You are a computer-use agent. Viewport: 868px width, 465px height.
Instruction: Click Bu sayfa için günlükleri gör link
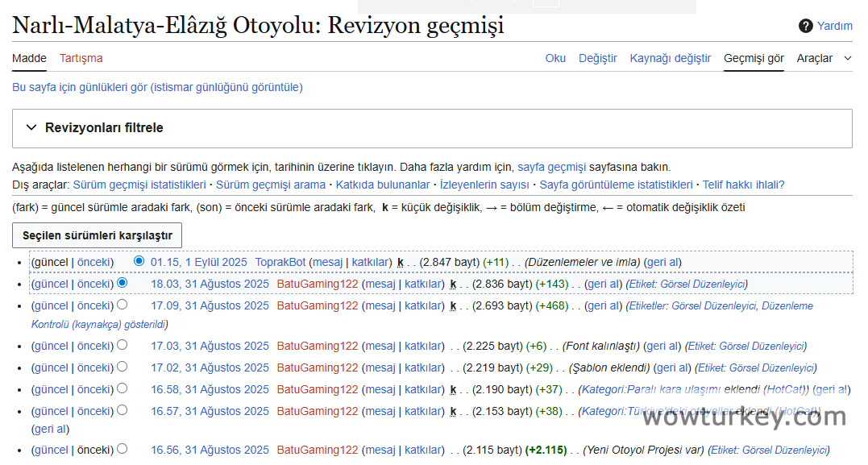[x=79, y=87]
